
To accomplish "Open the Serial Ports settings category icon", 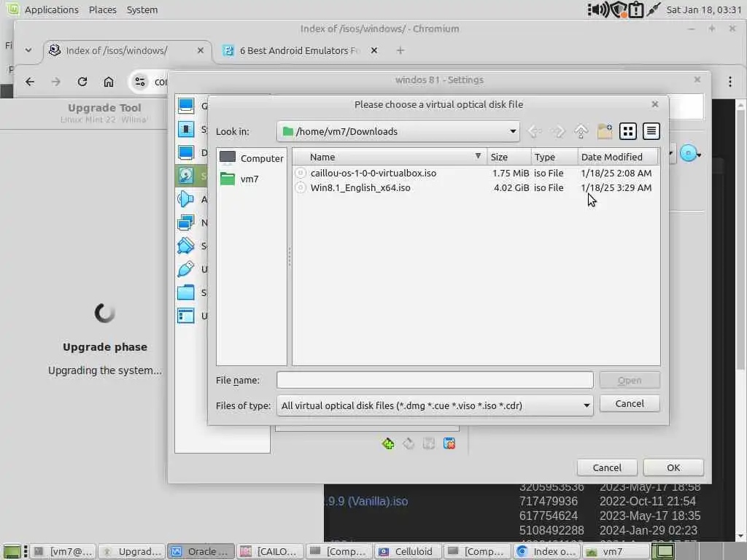I will [186, 246].
